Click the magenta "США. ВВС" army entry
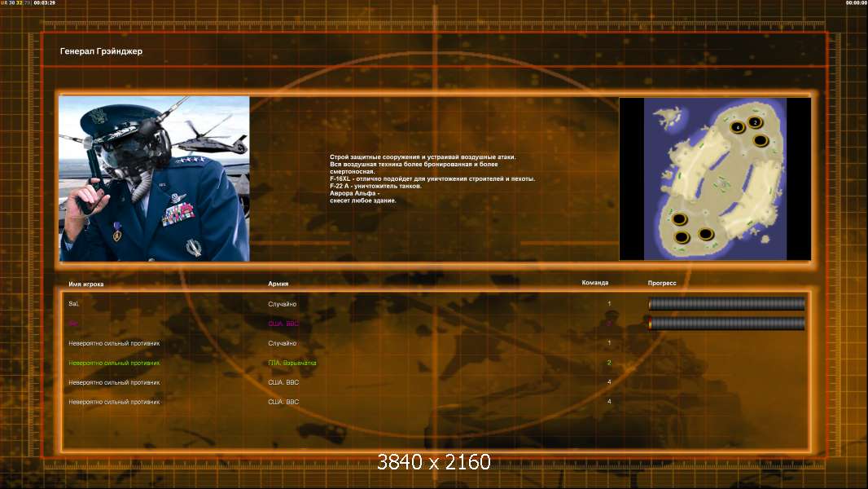Screen dimensions: 868x489 (283, 324)
